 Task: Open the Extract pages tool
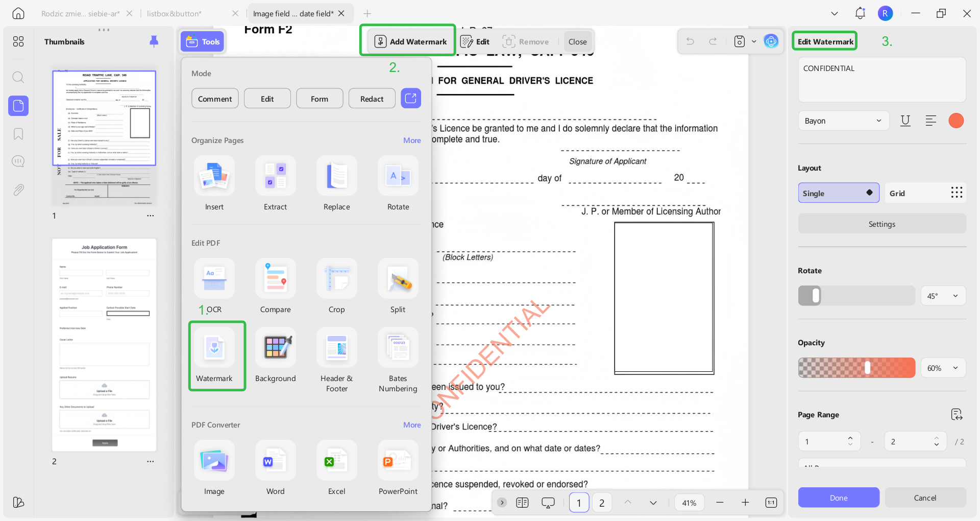pyautogui.click(x=276, y=184)
